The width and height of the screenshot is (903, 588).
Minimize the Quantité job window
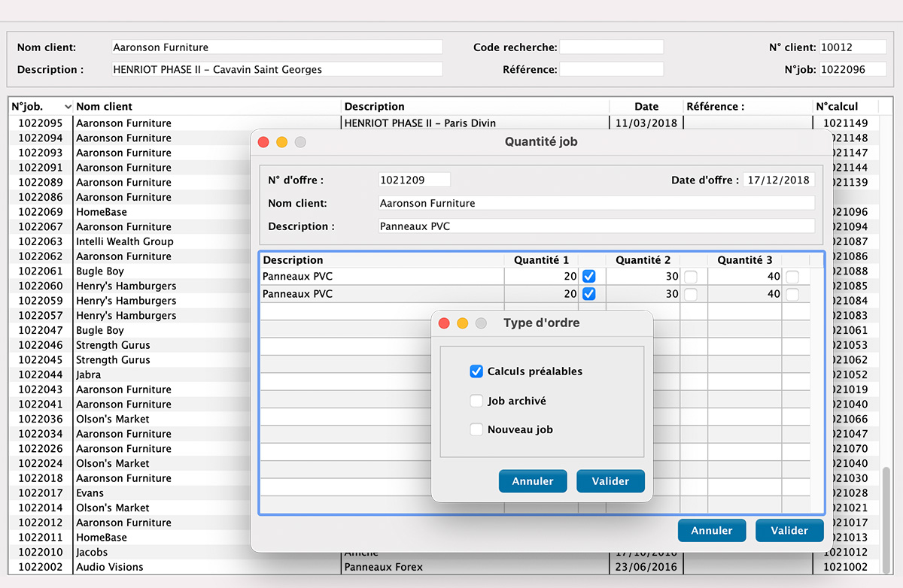(282, 142)
